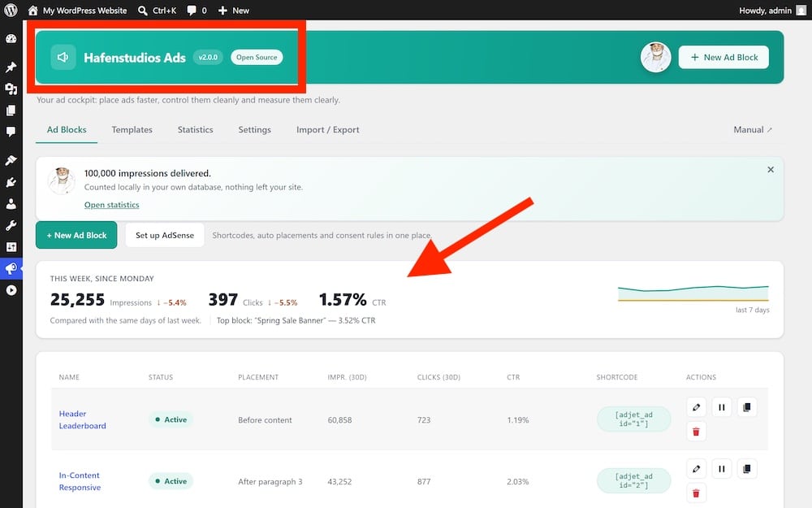
Task: Click Set up AdSense button
Action: click(x=165, y=236)
